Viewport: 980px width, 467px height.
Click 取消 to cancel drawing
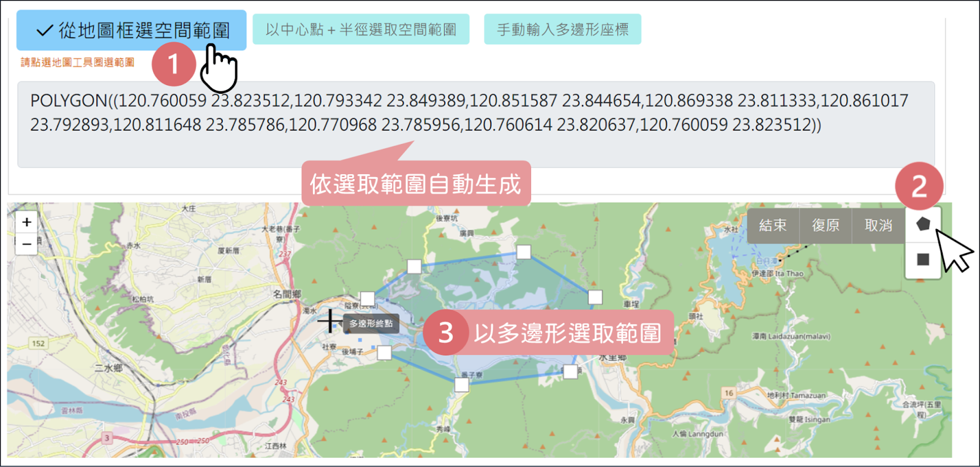point(878,226)
